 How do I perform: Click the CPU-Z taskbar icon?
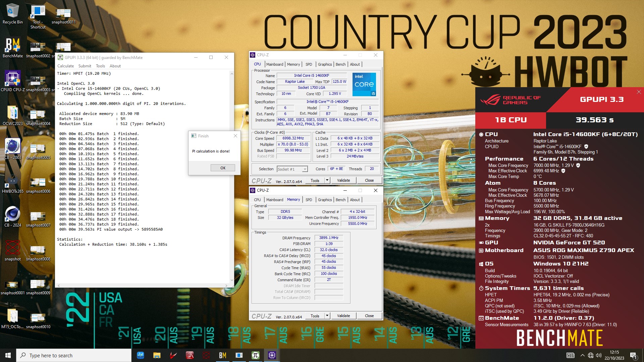(272, 355)
